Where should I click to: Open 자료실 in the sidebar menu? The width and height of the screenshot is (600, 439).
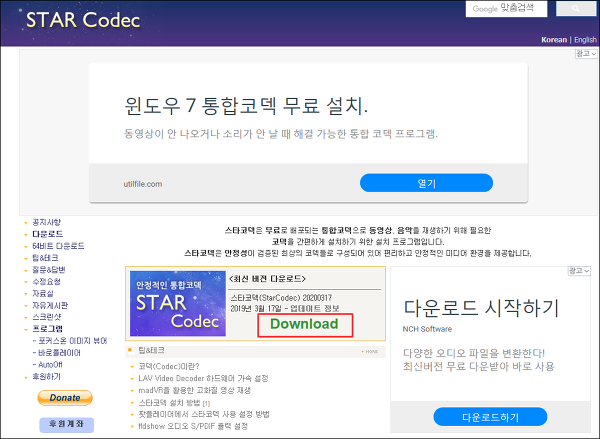(x=43, y=294)
